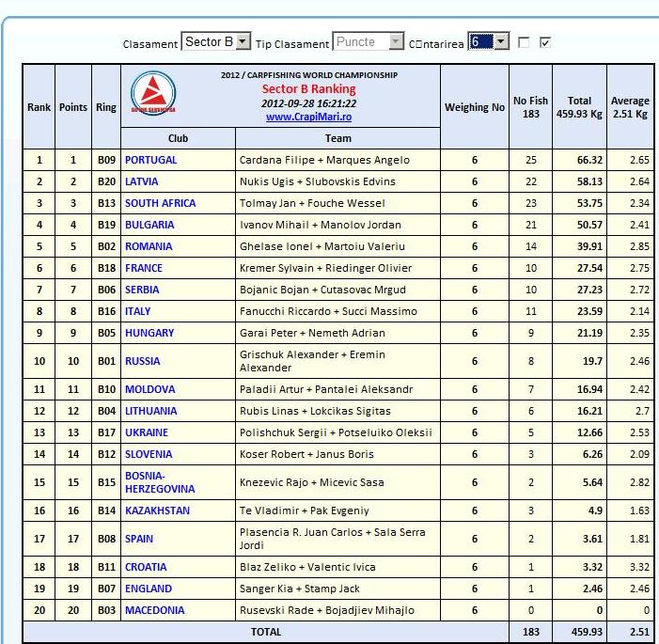Click the Ring column header
The image size is (659, 644).
point(106,107)
